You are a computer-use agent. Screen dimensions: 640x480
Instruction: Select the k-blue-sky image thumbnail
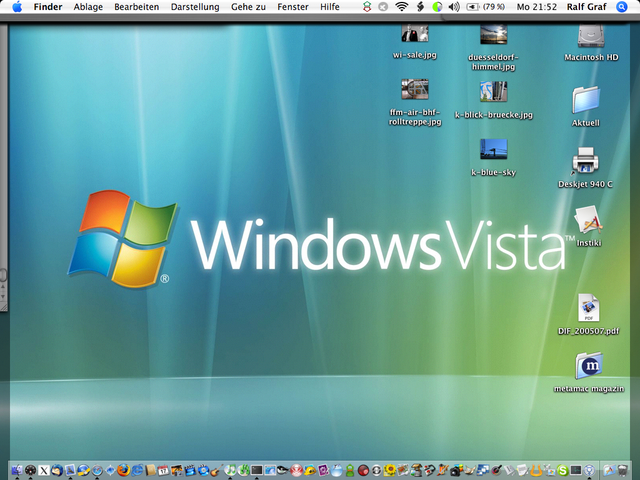pyautogui.click(x=493, y=149)
